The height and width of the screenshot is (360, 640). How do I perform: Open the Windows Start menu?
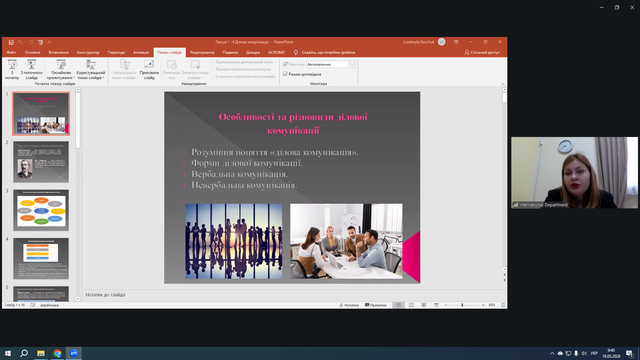tap(8, 353)
